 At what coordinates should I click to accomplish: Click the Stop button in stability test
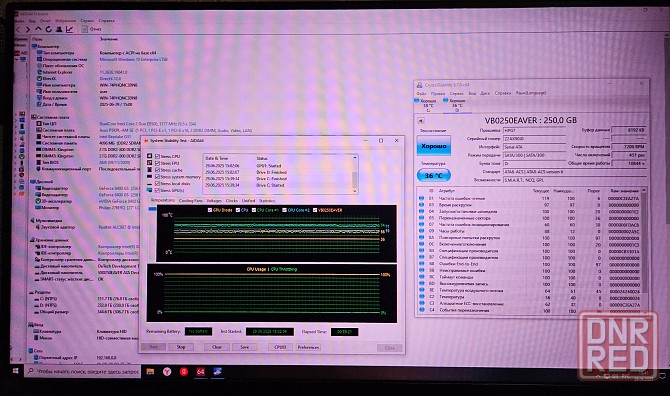click(181, 347)
